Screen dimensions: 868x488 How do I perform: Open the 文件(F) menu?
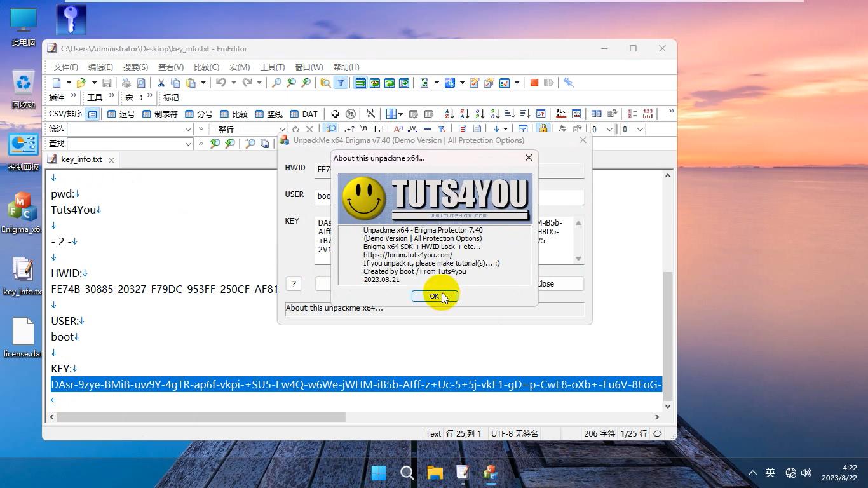click(66, 67)
